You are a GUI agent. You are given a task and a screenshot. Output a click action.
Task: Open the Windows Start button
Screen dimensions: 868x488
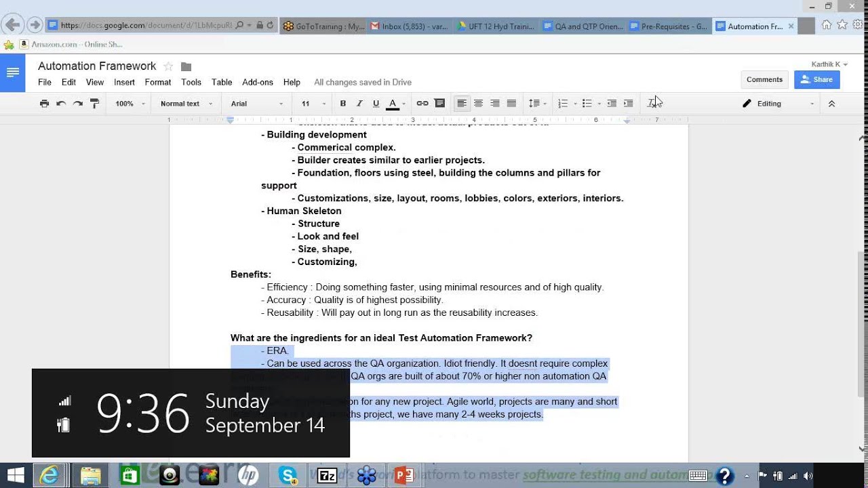pos(16,476)
